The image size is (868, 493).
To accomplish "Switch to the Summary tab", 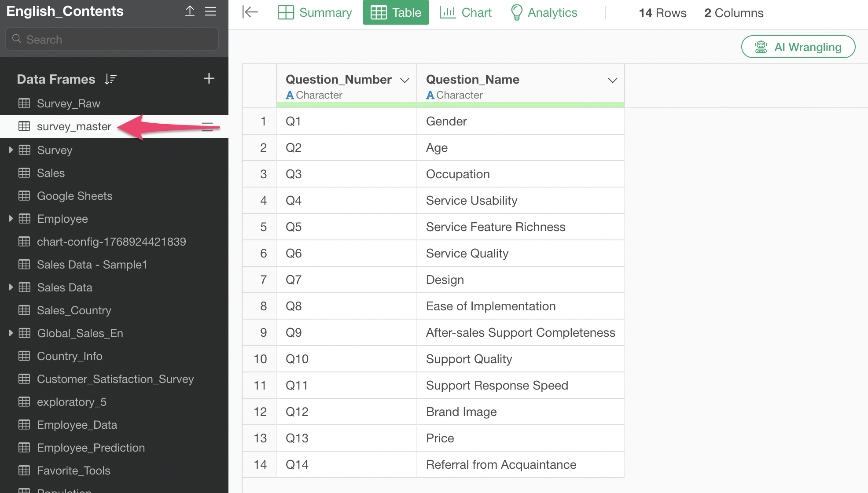I will click(315, 13).
